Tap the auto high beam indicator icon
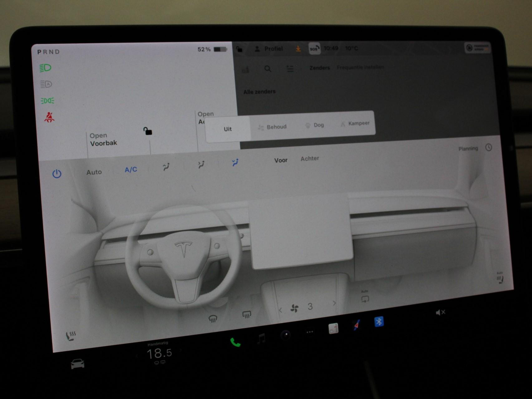The height and width of the screenshot is (399, 532). 46,84
